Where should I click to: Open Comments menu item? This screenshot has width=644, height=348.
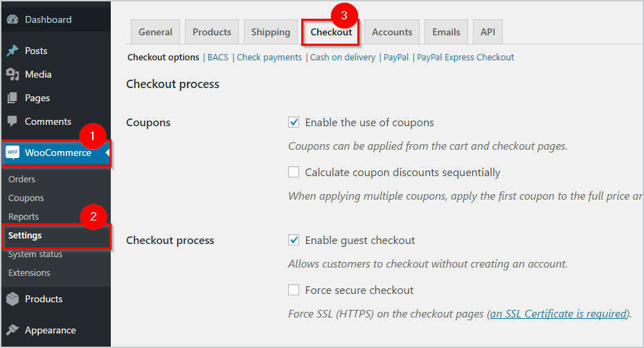click(x=56, y=121)
